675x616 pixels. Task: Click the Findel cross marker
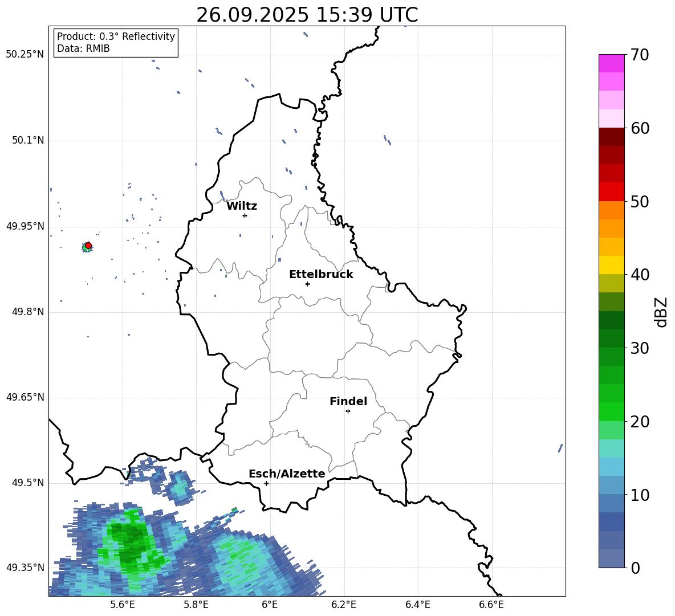click(348, 411)
